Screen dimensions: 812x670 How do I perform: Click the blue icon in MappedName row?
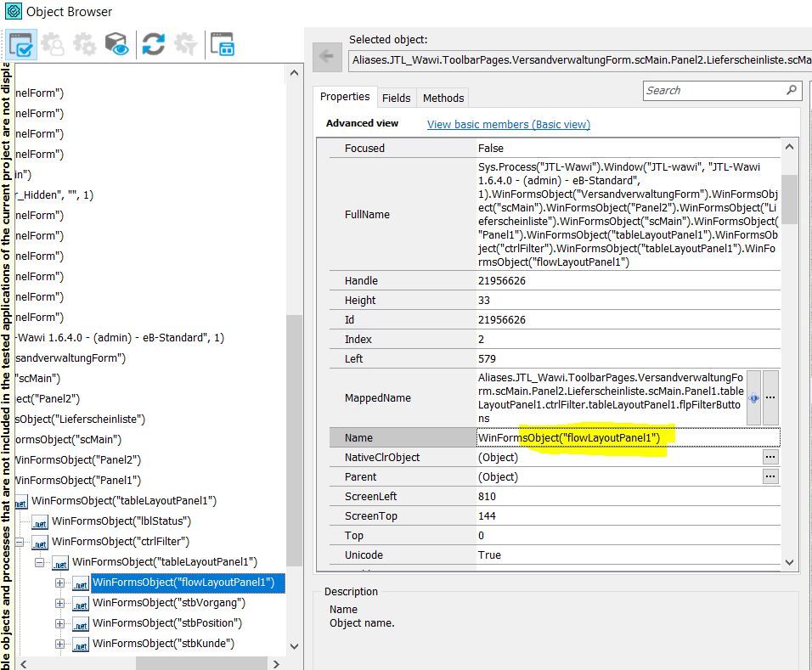[x=753, y=397]
